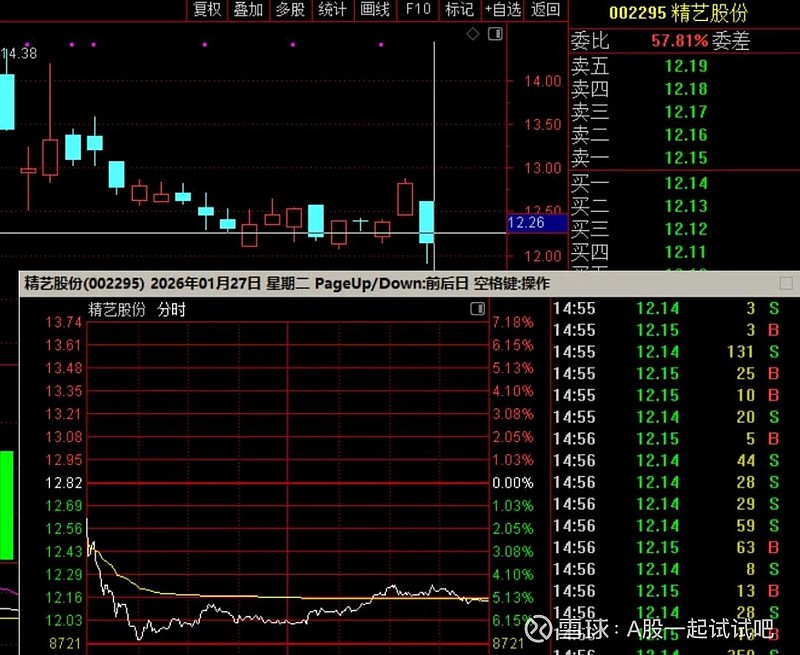Select 买二 price 12.13

coord(686,206)
